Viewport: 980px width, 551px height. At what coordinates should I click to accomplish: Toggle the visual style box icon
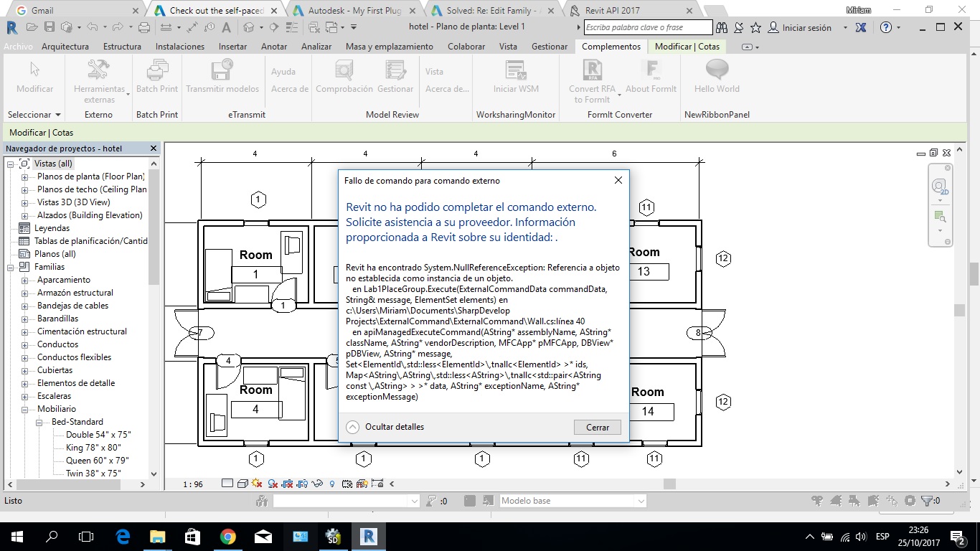point(242,484)
